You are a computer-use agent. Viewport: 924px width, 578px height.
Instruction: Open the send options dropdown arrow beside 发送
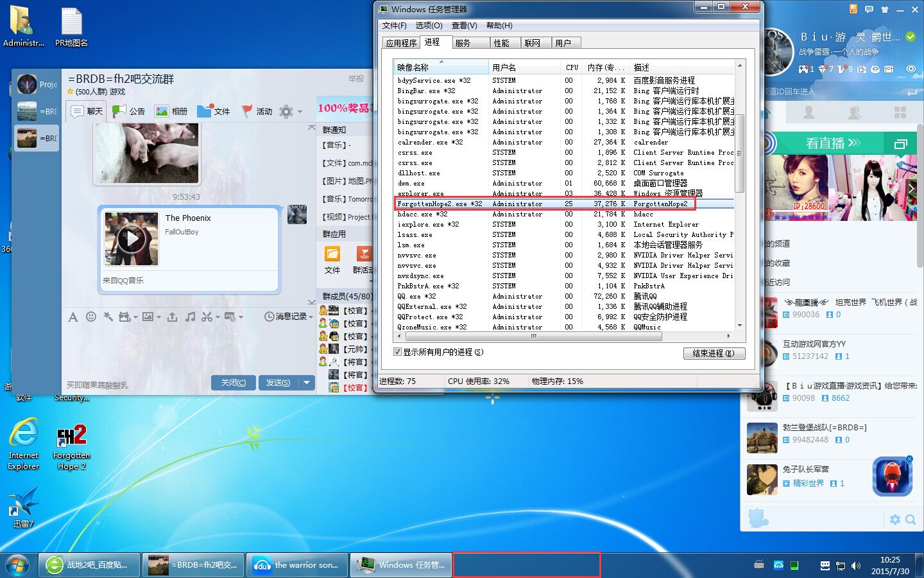(307, 383)
